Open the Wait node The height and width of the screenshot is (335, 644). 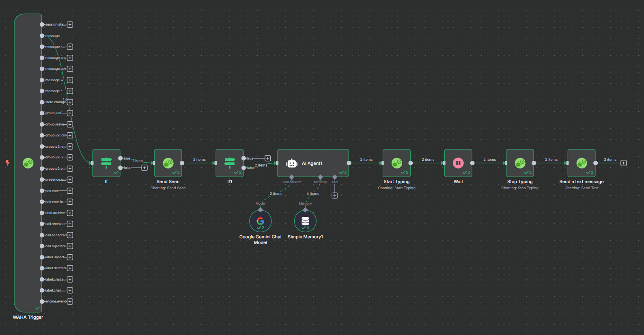pos(458,163)
